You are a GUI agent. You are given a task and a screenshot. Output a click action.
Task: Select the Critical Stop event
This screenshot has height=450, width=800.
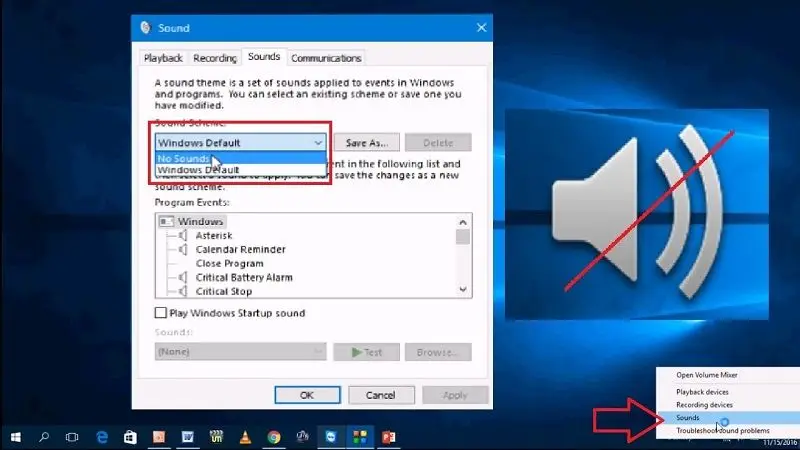point(223,291)
